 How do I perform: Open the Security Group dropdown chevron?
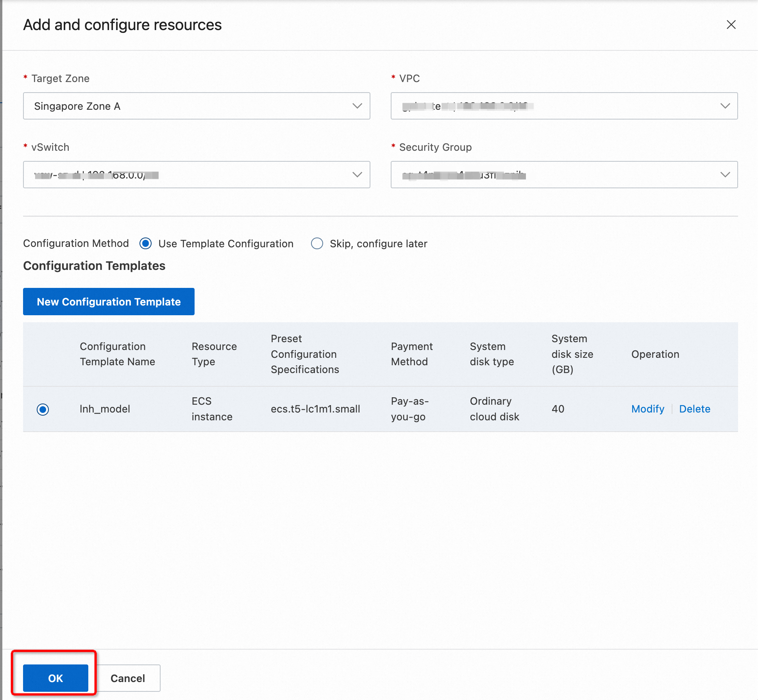tap(725, 175)
